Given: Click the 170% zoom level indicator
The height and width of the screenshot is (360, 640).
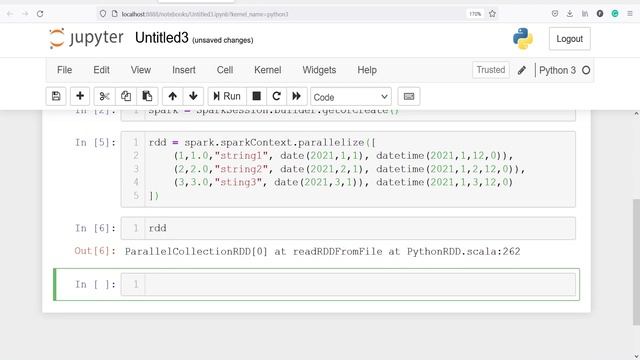Looking at the screenshot, I should tap(475, 14).
